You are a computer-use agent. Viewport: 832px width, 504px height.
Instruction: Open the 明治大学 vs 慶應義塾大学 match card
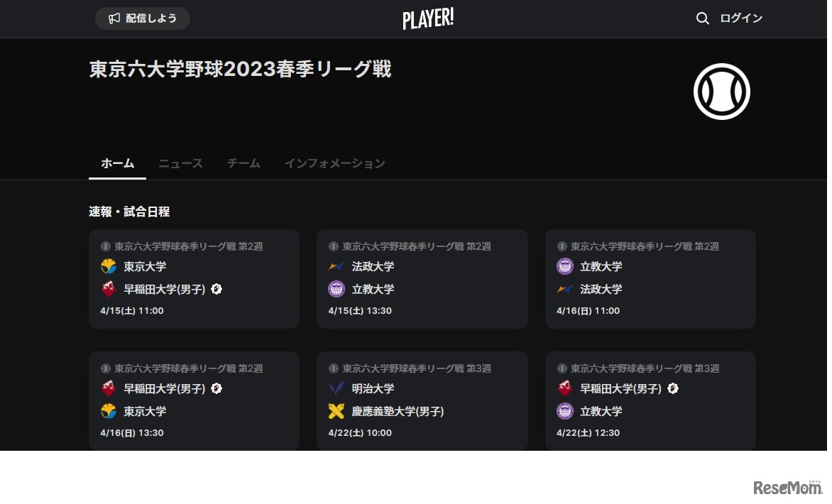click(x=422, y=400)
